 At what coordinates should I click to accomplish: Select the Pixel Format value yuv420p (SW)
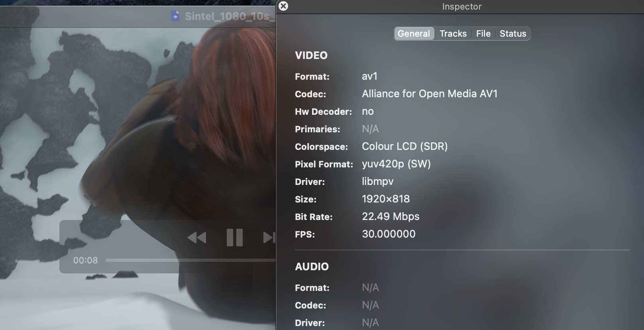(396, 164)
